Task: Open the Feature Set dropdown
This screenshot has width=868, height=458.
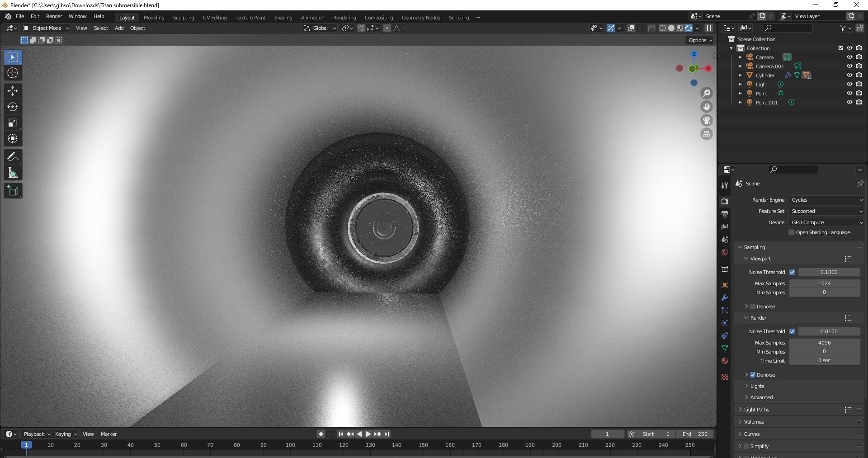Action: (827, 211)
